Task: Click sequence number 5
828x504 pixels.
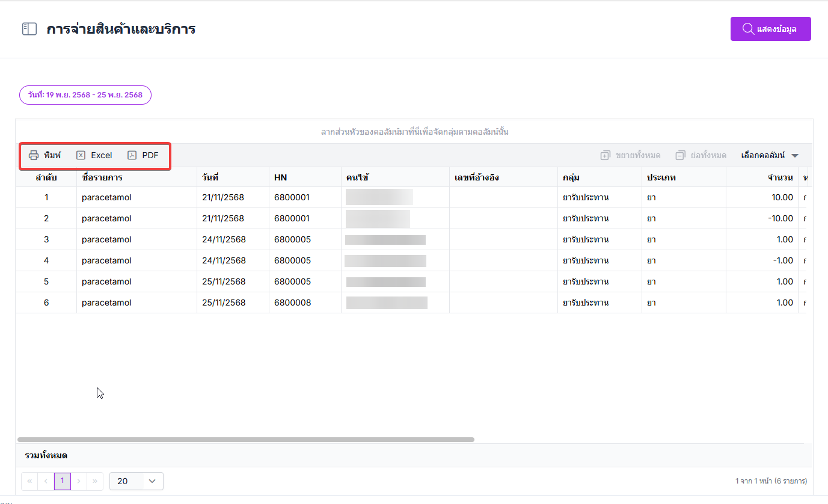Action: click(46, 281)
